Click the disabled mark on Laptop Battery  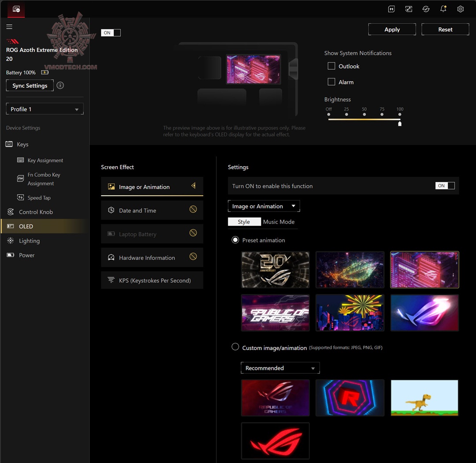point(193,233)
